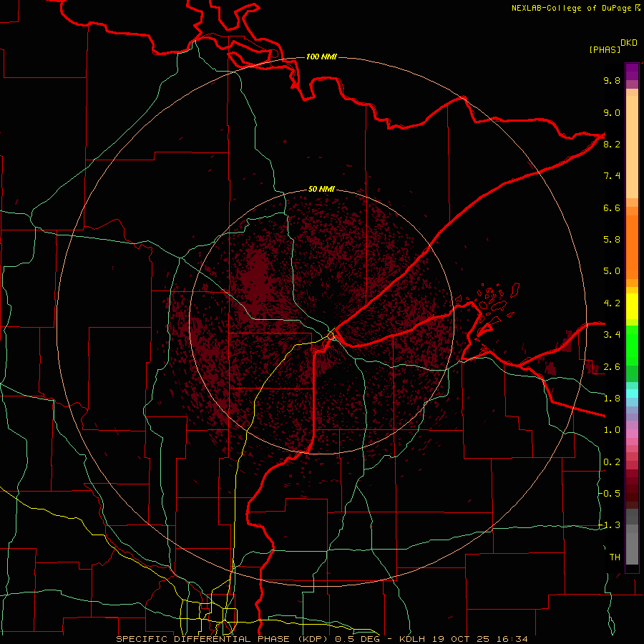Click the 1.0 scale value

pyautogui.click(x=612, y=430)
